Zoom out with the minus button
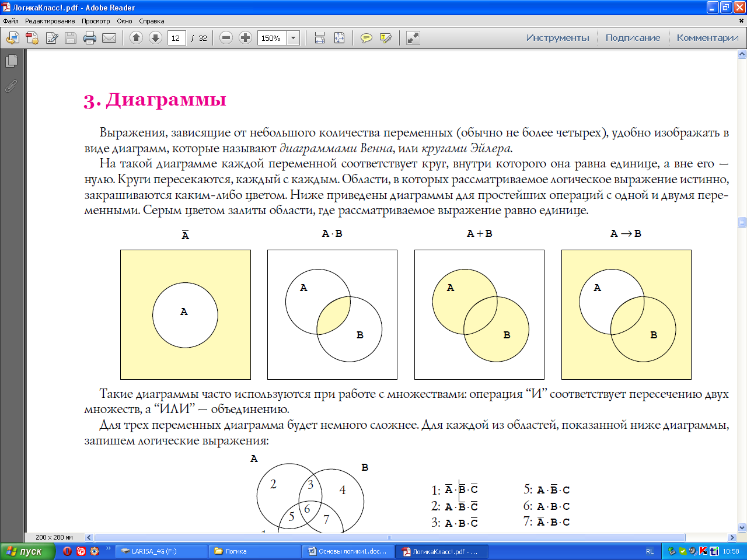Viewport: 747px width, 560px height. (226, 38)
